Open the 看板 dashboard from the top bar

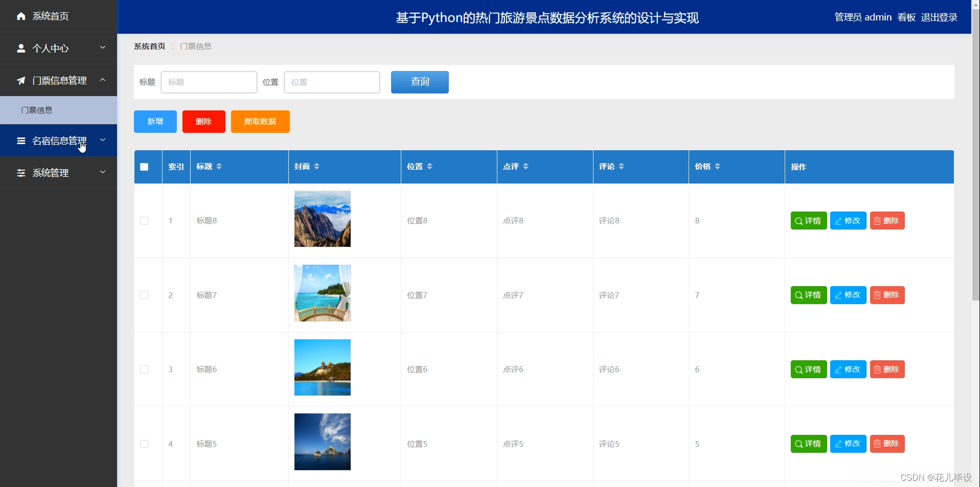point(906,17)
